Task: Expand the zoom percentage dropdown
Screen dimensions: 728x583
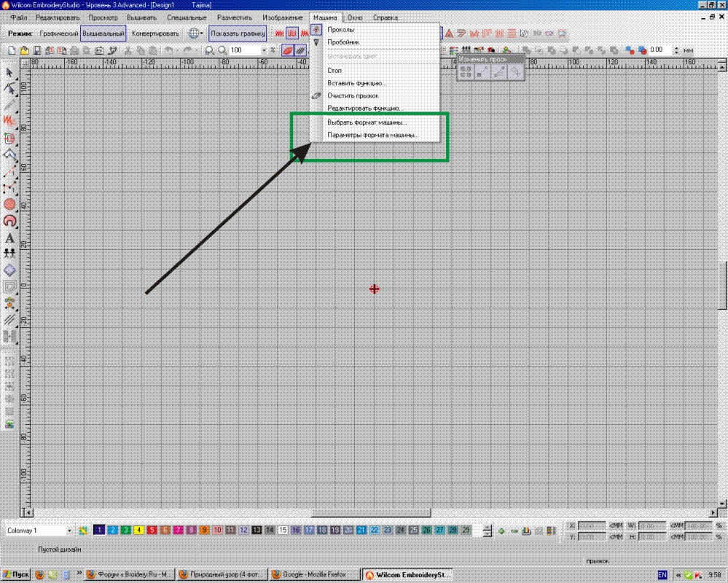Action: (x=264, y=50)
